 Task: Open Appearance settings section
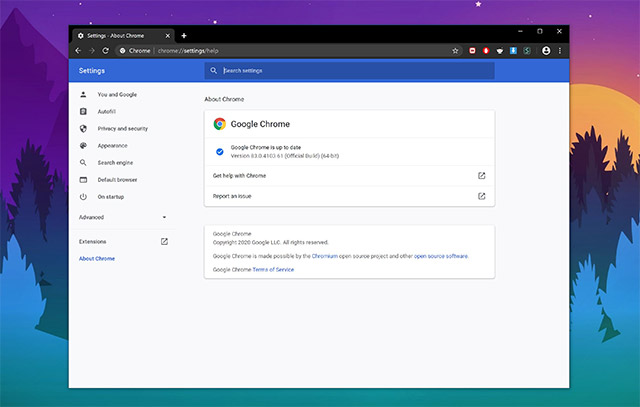pyautogui.click(x=112, y=145)
